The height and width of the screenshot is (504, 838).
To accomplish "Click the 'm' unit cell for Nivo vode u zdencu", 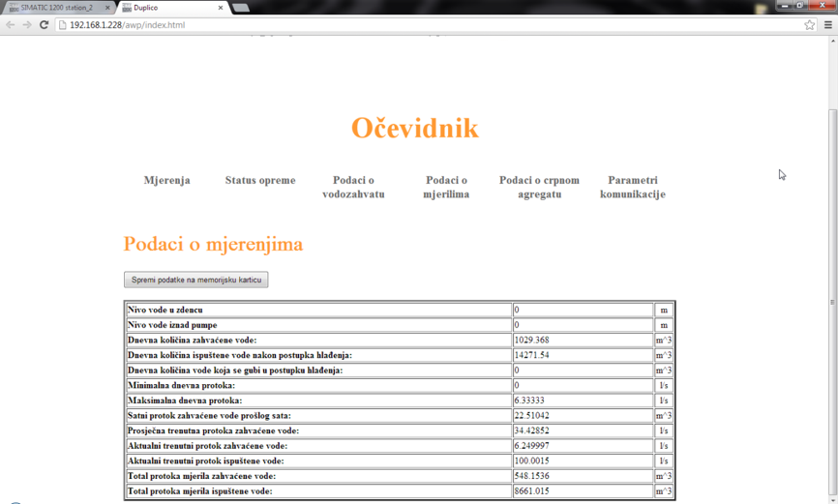I will pyautogui.click(x=664, y=310).
